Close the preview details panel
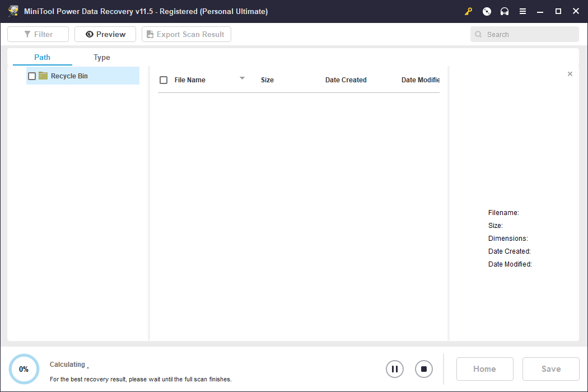 (570, 74)
